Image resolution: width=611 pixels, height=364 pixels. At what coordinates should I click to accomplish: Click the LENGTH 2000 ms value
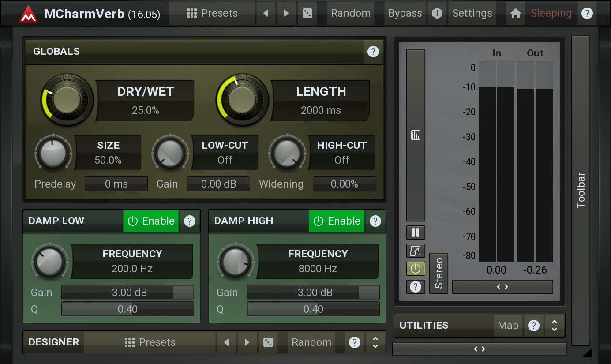pos(321,110)
